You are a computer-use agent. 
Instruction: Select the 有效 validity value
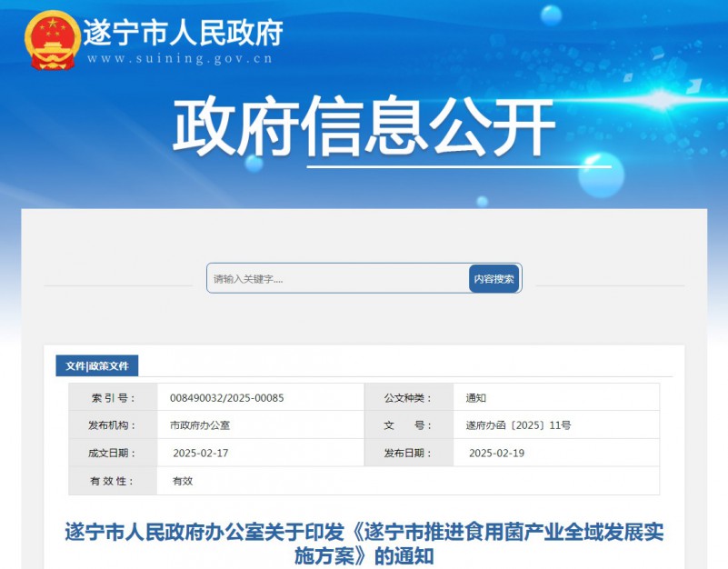[x=183, y=481]
